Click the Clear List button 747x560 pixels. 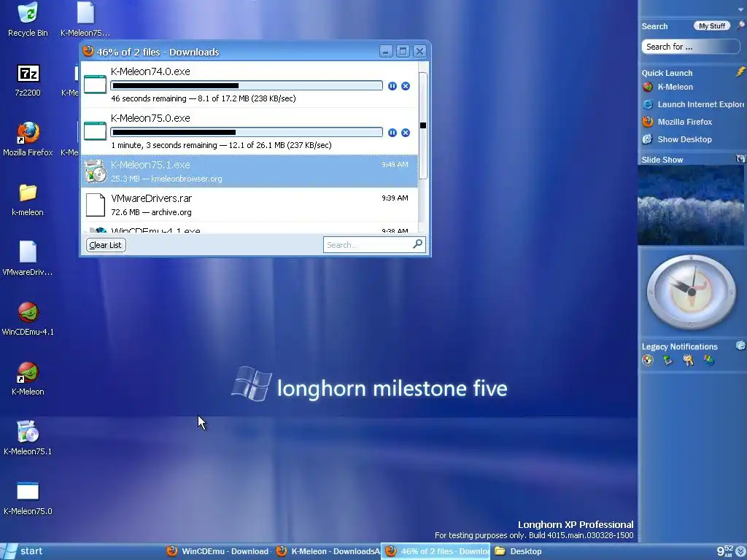coord(105,245)
